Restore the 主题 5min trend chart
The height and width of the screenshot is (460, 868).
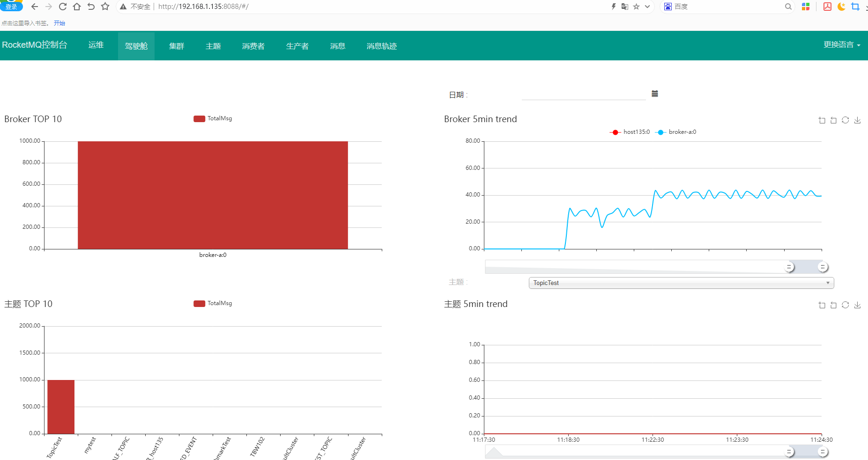846,305
